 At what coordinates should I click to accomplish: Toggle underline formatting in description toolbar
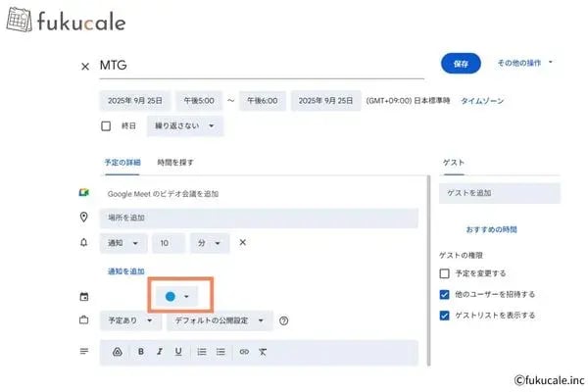tap(177, 352)
